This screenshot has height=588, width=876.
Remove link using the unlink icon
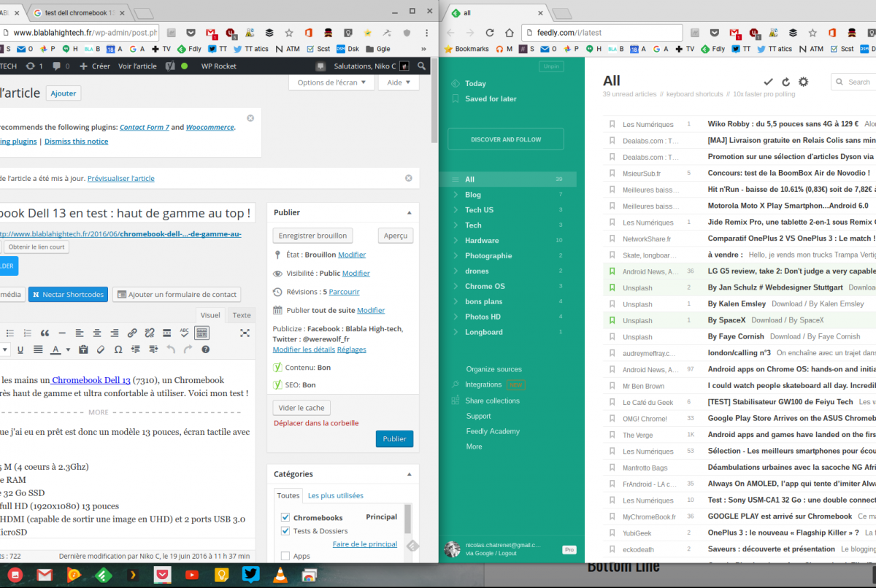pyautogui.click(x=150, y=333)
